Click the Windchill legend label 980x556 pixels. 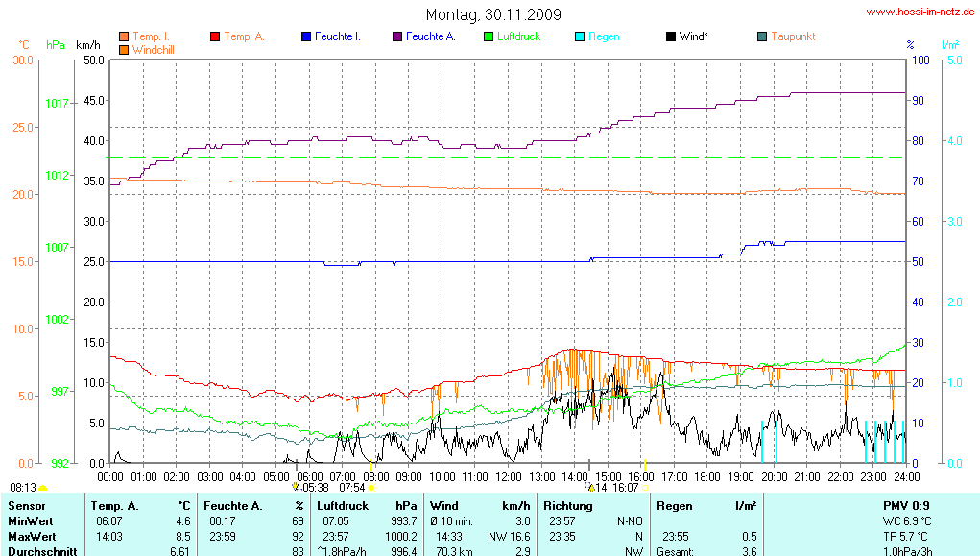pos(154,49)
